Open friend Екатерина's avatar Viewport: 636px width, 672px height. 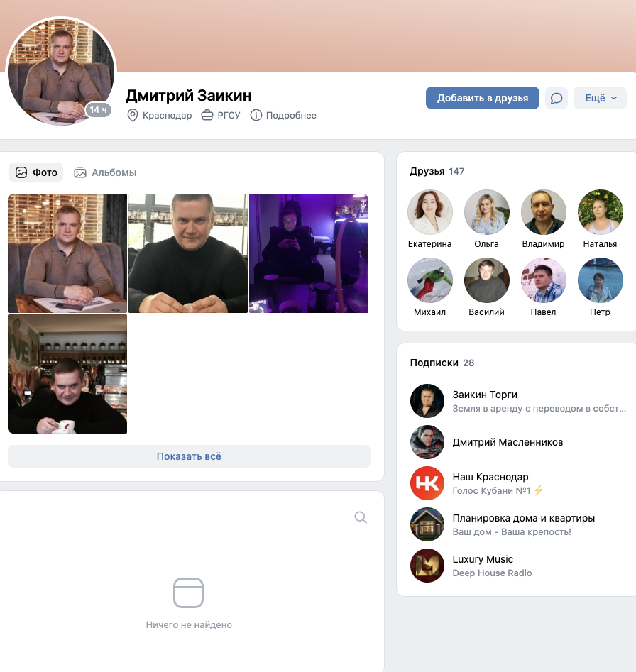point(430,212)
